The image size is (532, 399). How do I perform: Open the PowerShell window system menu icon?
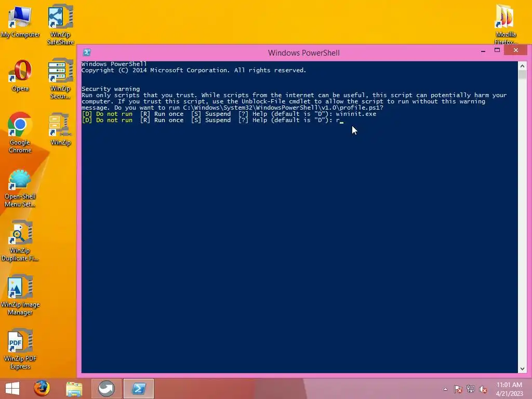coord(87,52)
